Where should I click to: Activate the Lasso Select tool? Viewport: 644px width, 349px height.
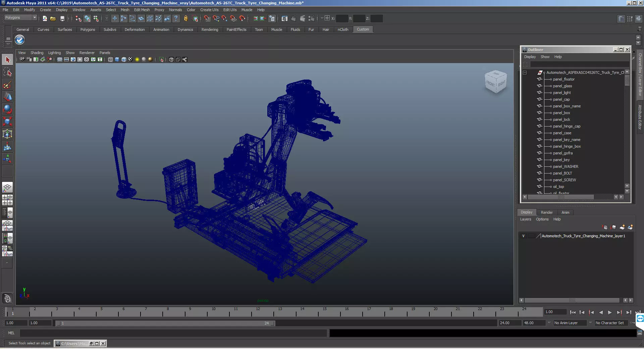[x=7, y=72]
